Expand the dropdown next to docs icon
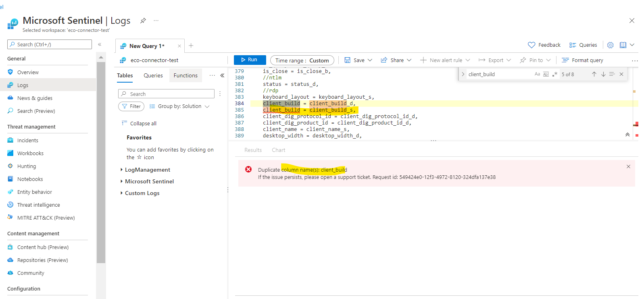 point(632,45)
